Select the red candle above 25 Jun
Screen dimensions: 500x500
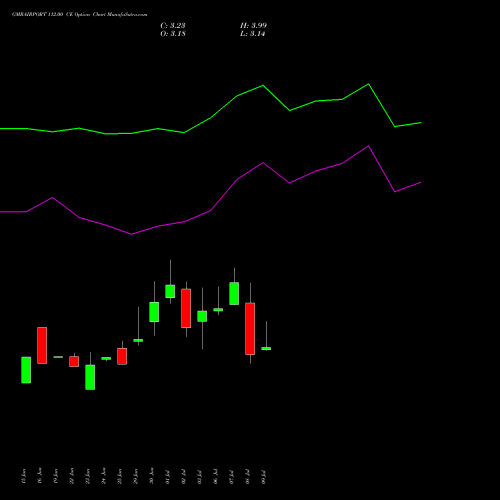[x=122, y=356]
